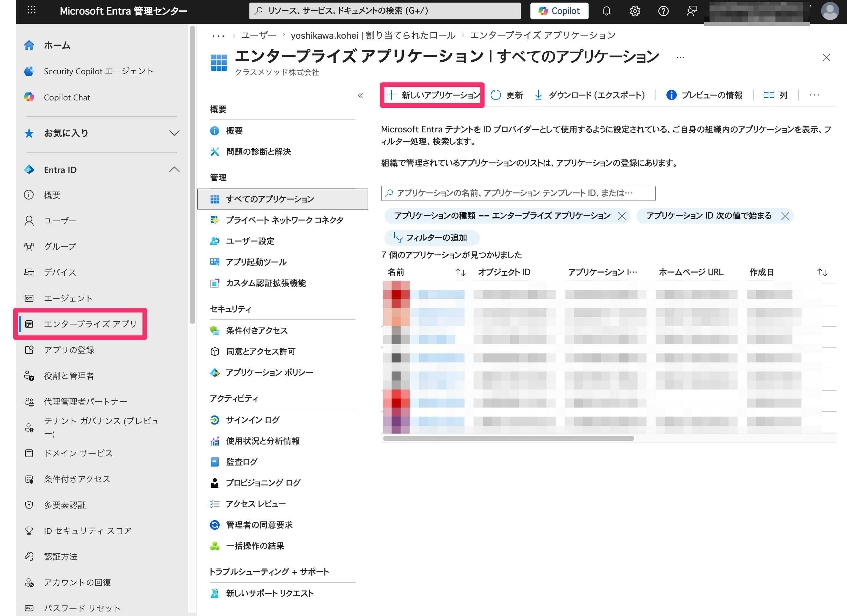Screen dimensions: 847x616
Task: Click 新しいアプリケーション button
Action: tap(433, 95)
